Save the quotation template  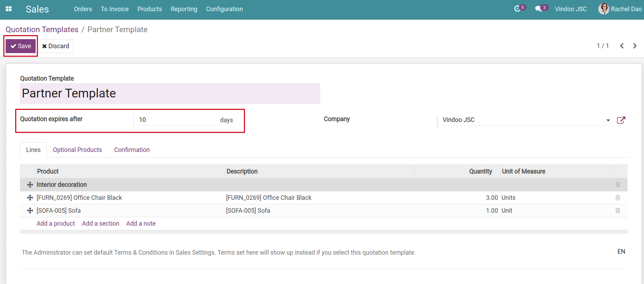pyautogui.click(x=21, y=46)
